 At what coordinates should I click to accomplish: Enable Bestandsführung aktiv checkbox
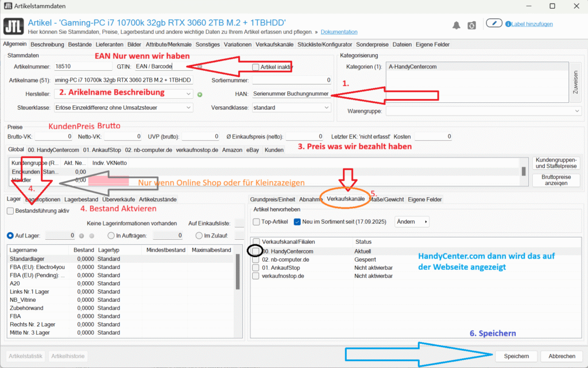11,211
